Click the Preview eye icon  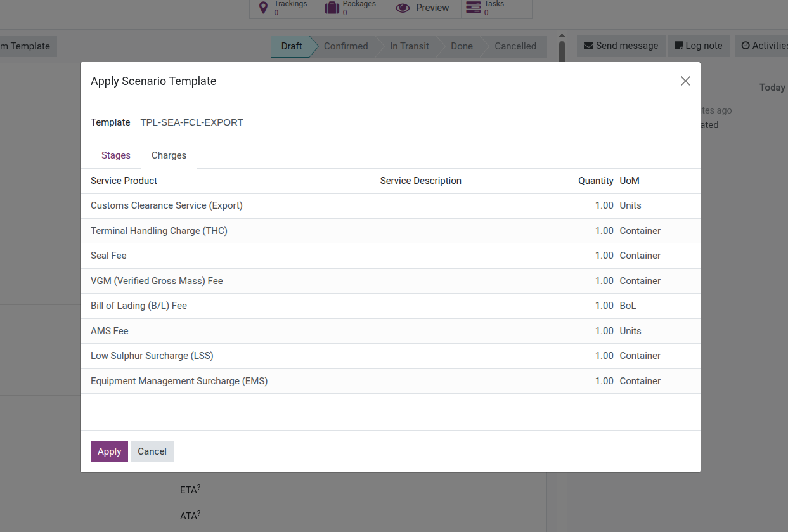403,8
